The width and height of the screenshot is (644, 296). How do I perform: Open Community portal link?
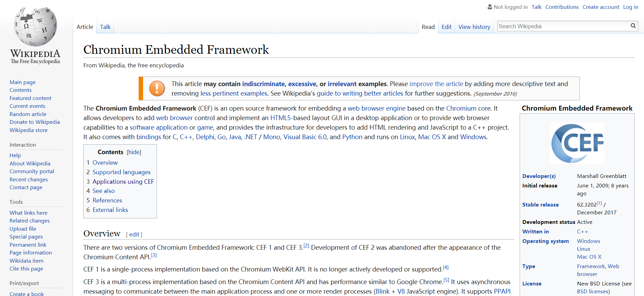tap(32, 171)
